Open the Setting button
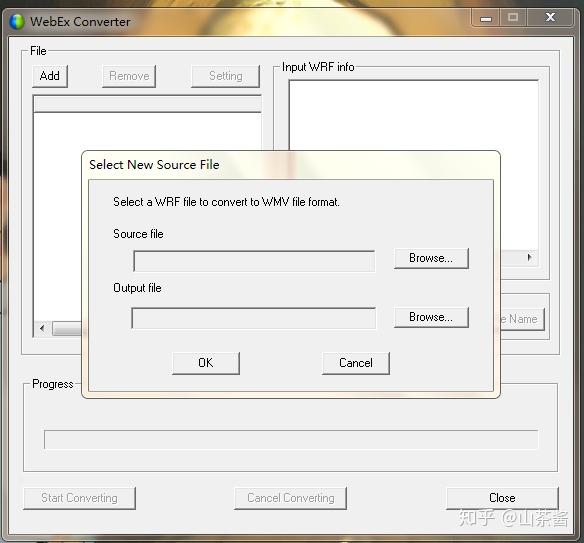 tap(225, 76)
